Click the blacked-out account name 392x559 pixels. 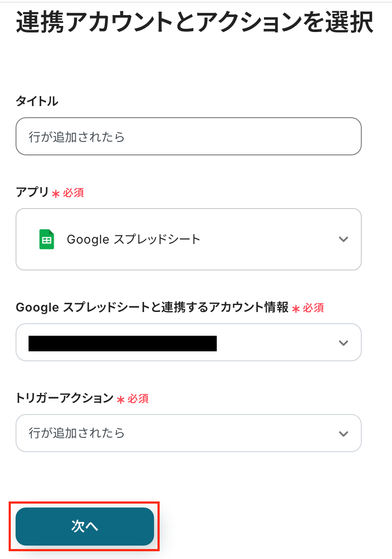pyautogui.click(x=122, y=343)
